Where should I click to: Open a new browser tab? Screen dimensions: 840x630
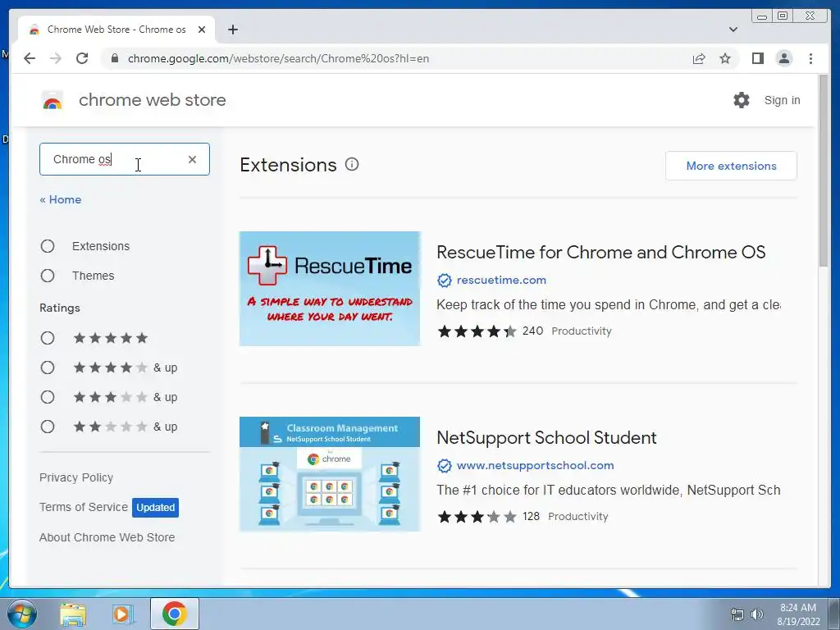coord(232,30)
